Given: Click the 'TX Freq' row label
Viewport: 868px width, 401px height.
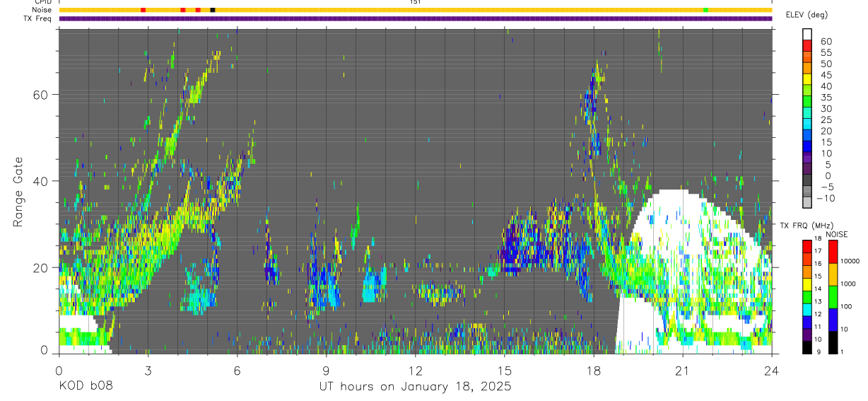Looking at the screenshot, I should click(37, 18).
